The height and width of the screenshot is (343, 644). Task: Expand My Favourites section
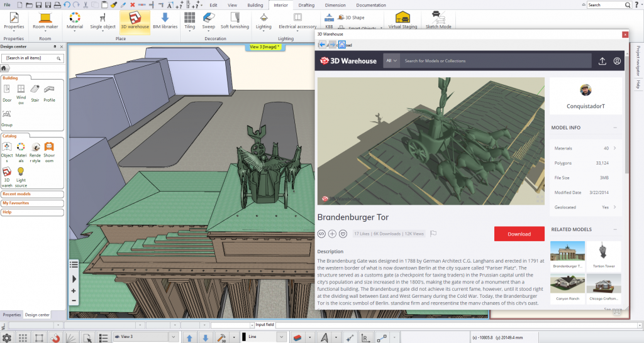33,203
